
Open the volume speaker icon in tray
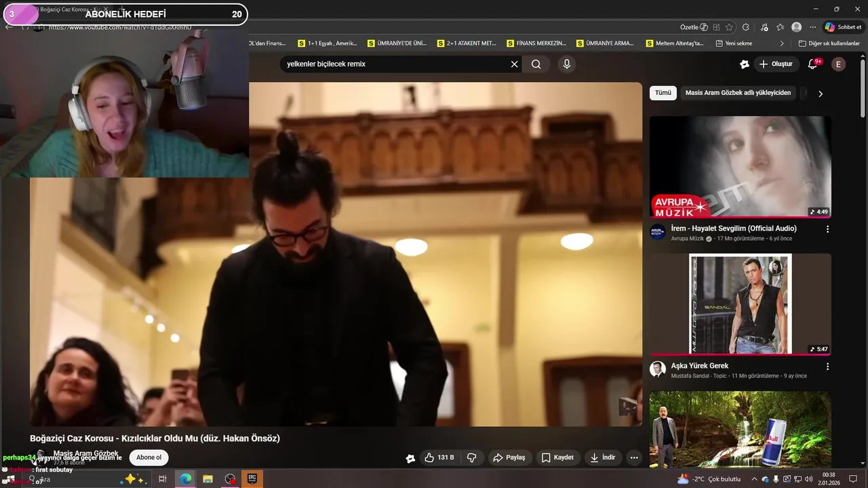click(x=808, y=479)
